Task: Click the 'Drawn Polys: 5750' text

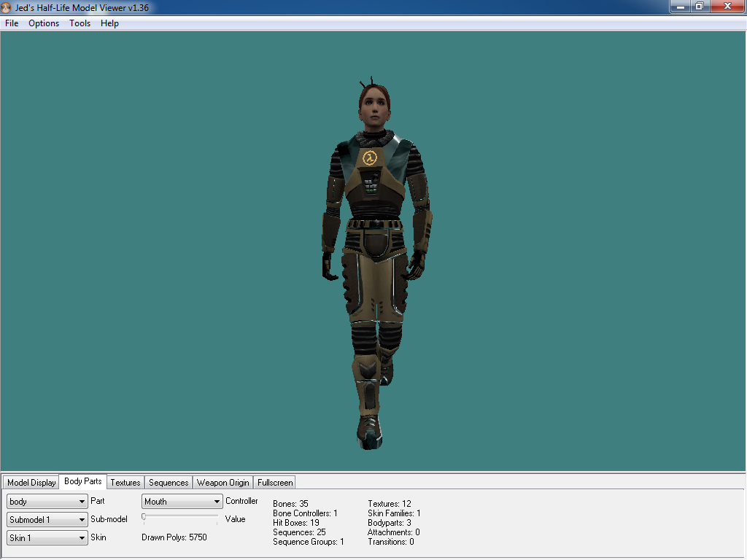Action: click(174, 537)
